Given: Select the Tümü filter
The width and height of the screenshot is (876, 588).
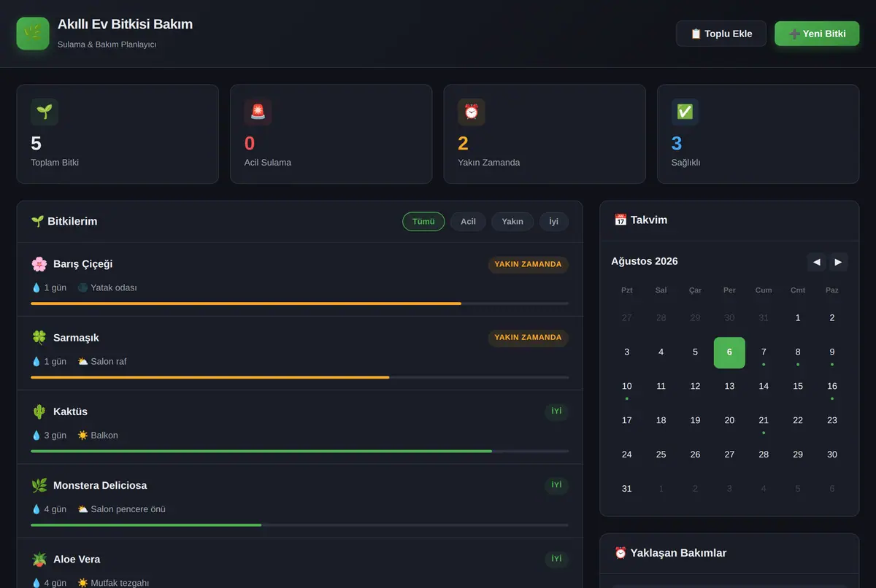Looking at the screenshot, I should click(423, 222).
